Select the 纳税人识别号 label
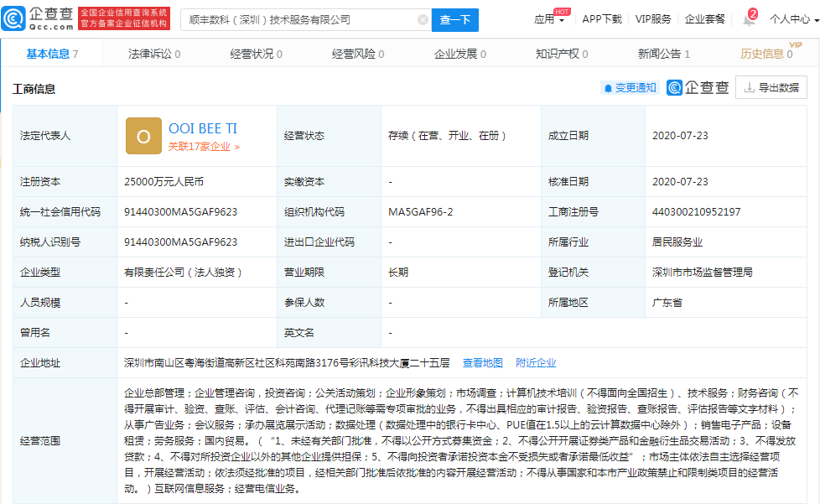Viewport: 820px width, 504px height. point(50,242)
